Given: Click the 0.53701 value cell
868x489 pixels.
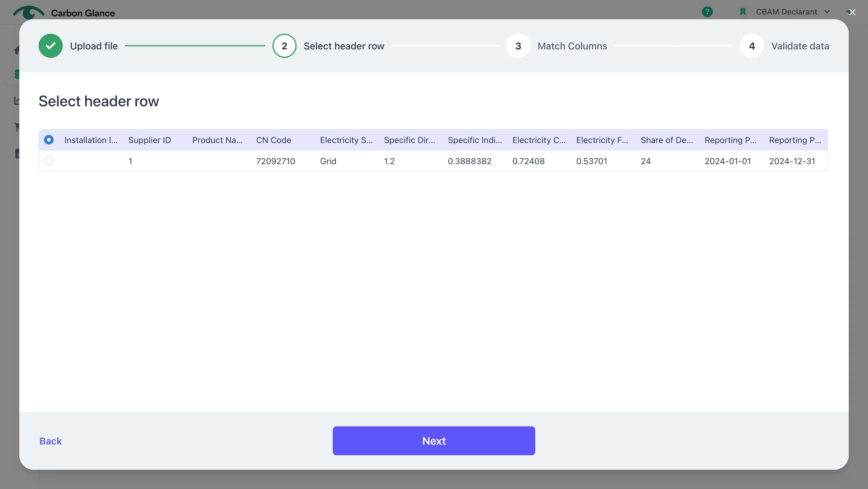Looking at the screenshot, I should 592,161.
